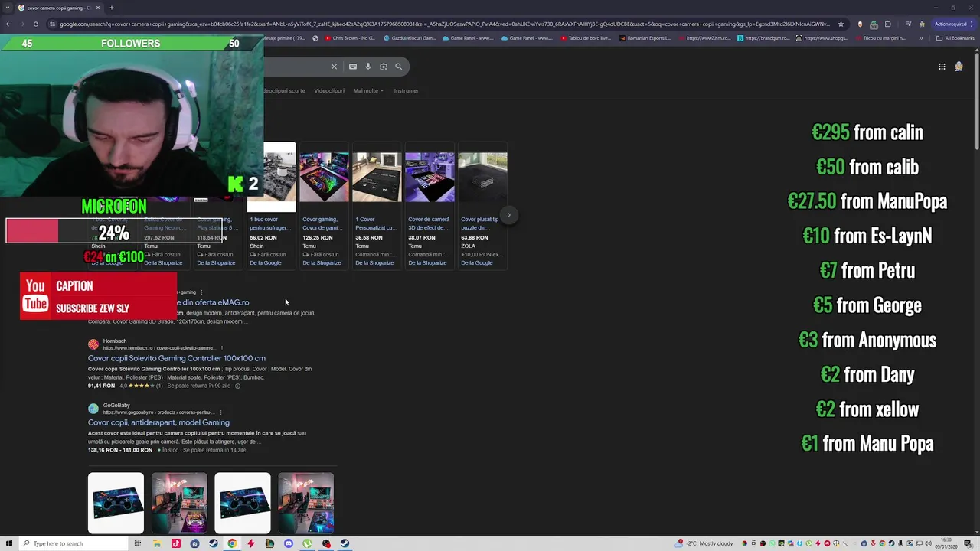980x551 pixels.
Task: Open the ZOLA 63,88 RON plush carpet
Action: pyautogui.click(x=482, y=207)
